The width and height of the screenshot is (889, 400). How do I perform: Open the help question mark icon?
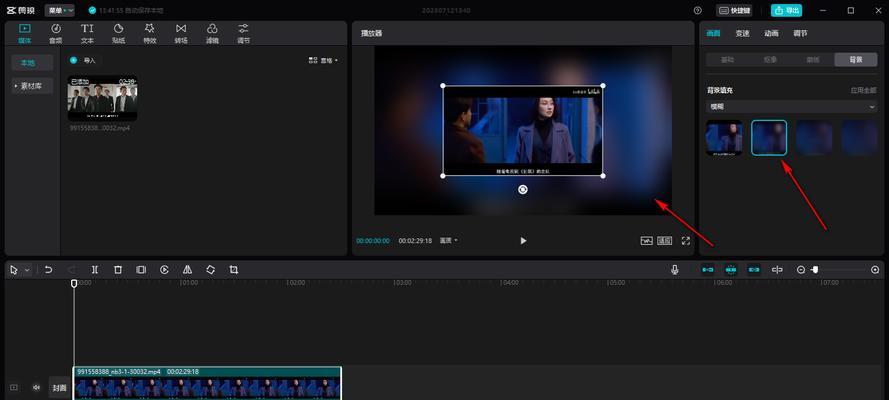[x=697, y=10]
